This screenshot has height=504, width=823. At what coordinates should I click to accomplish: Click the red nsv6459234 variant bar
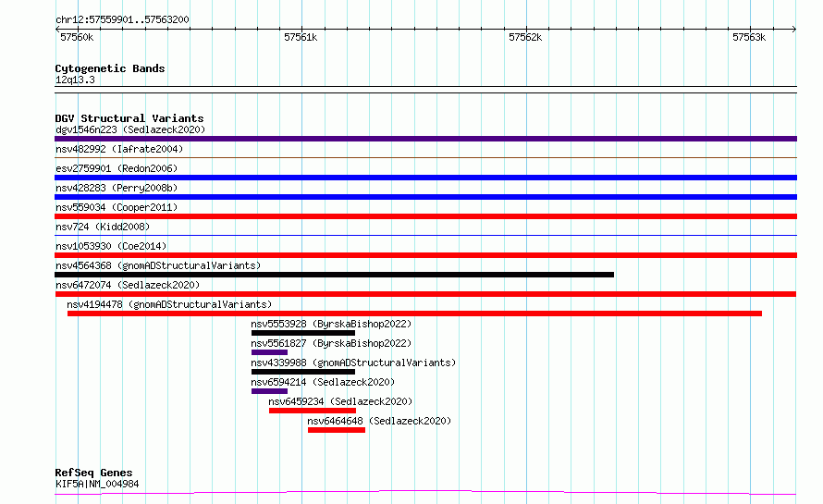coord(313,411)
